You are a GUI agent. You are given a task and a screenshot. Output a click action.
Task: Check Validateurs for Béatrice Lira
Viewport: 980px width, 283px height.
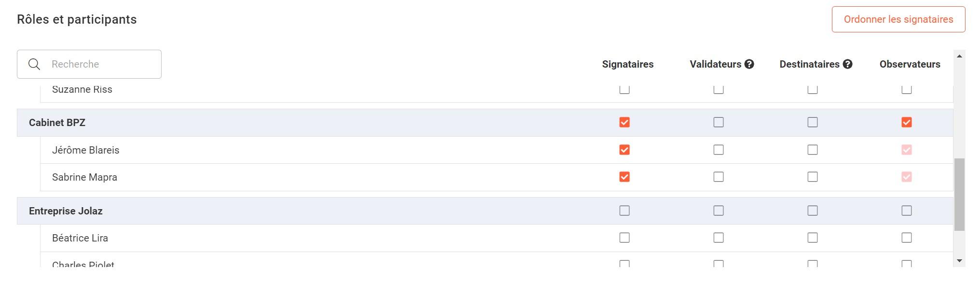pos(719,238)
